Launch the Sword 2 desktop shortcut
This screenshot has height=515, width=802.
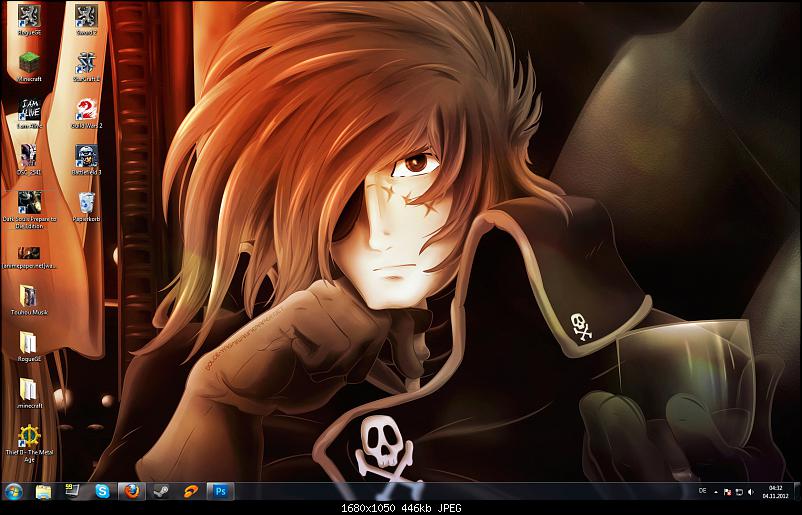pyautogui.click(x=86, y=19)
